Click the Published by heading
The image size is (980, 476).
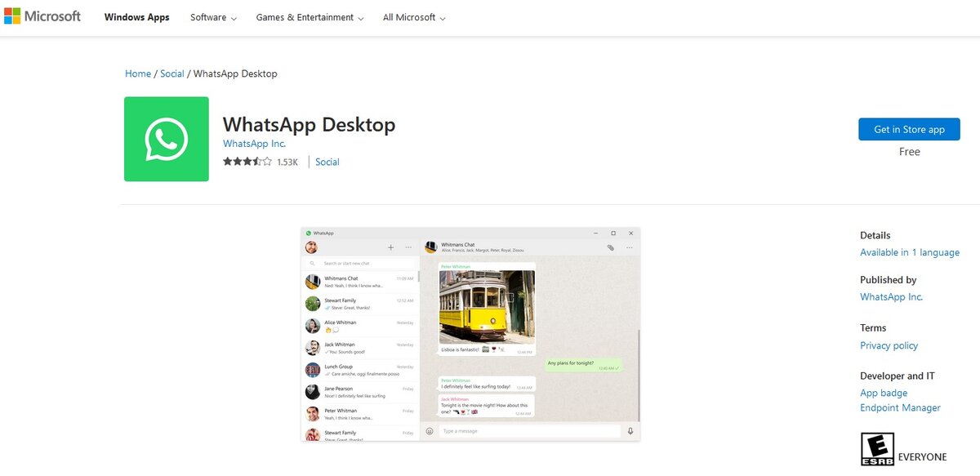click(x=889, y=279)
